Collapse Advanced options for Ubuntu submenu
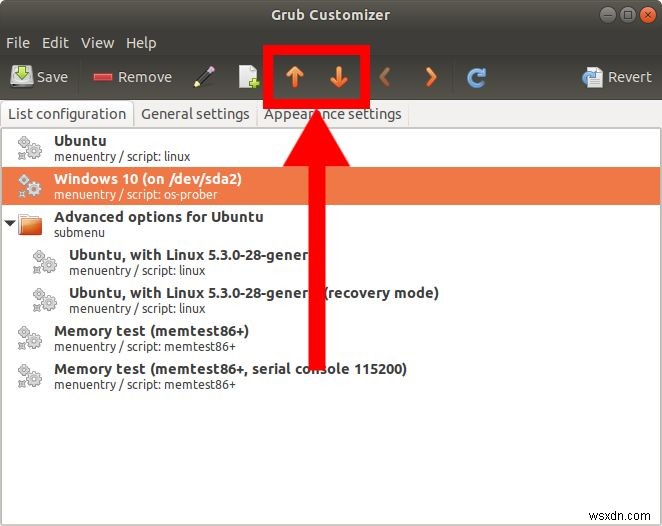 coord(10,222)
